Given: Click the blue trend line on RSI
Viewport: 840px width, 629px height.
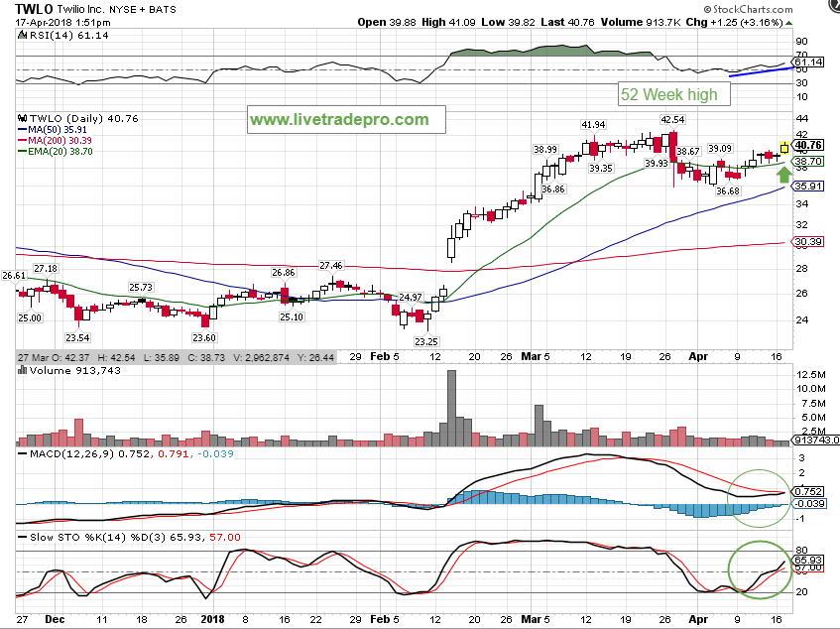Looking at the screenshot, I should coord(760,71).
